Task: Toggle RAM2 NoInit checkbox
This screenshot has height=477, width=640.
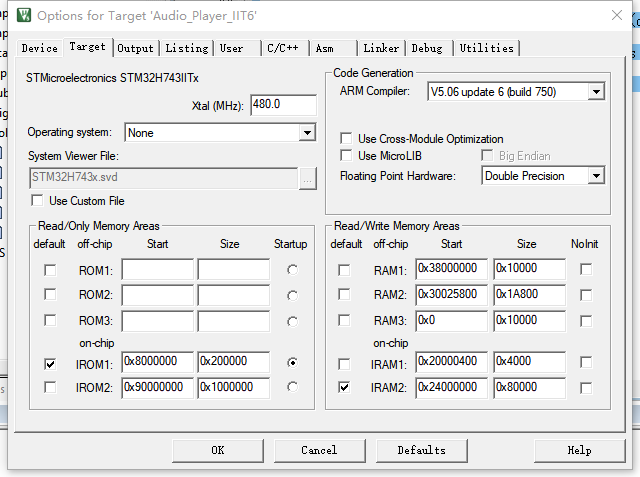Action: tap(586, 295)
